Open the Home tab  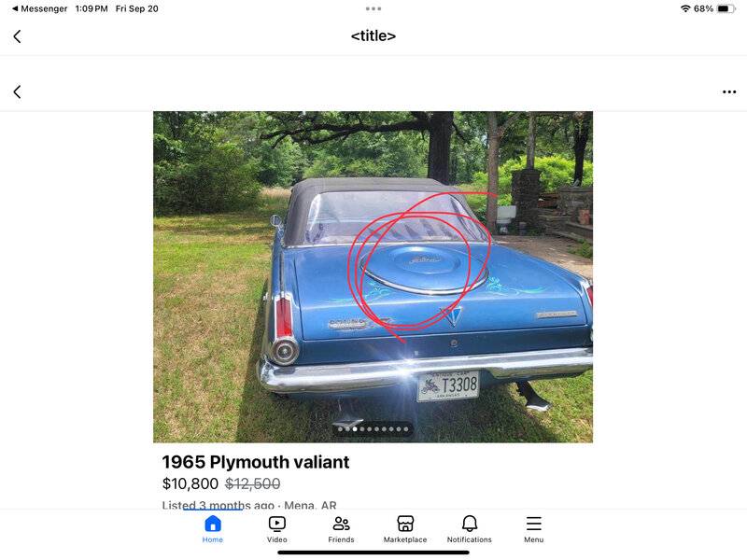click(x=213, y=529)
